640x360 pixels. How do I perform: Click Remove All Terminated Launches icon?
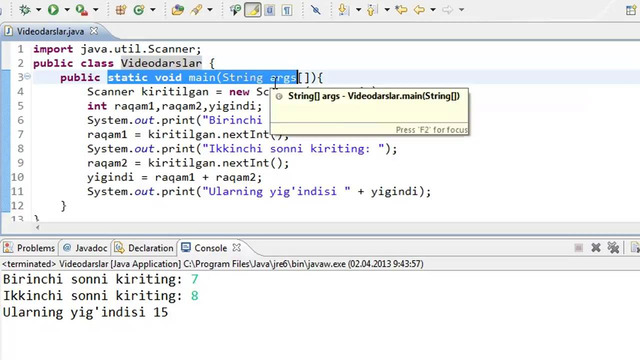613,247
